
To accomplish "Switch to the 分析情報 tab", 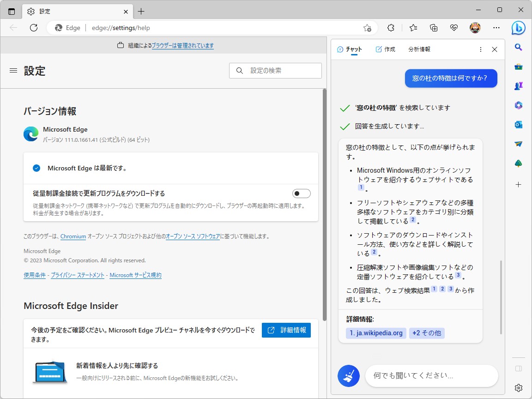I will tap(419, 49).
